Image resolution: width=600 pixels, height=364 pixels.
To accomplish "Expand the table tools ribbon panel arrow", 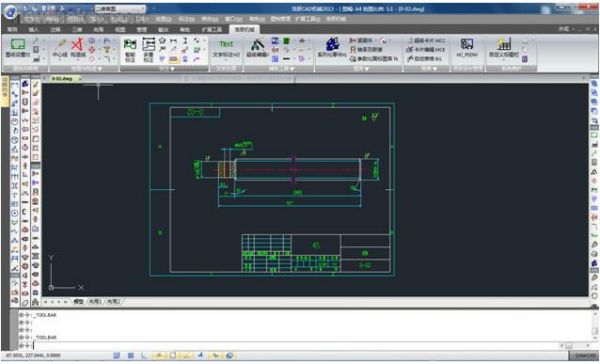I will (x=435, y=69).
